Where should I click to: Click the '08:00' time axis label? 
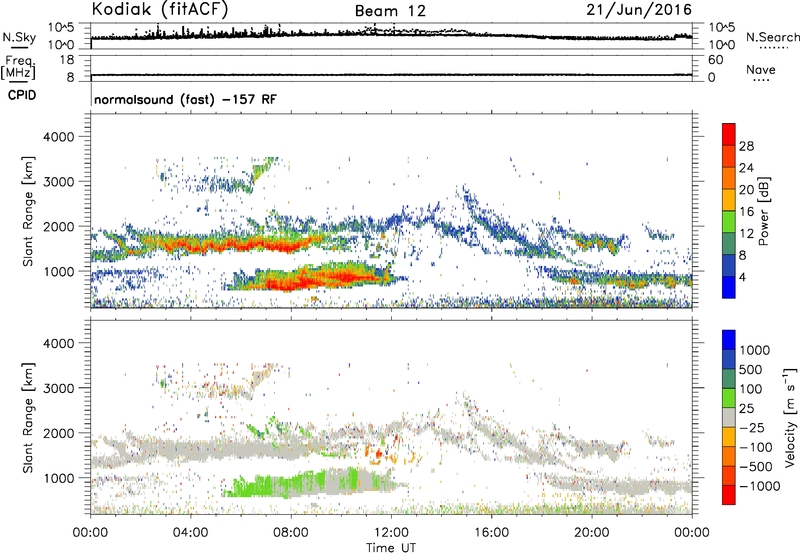[291, 532]
